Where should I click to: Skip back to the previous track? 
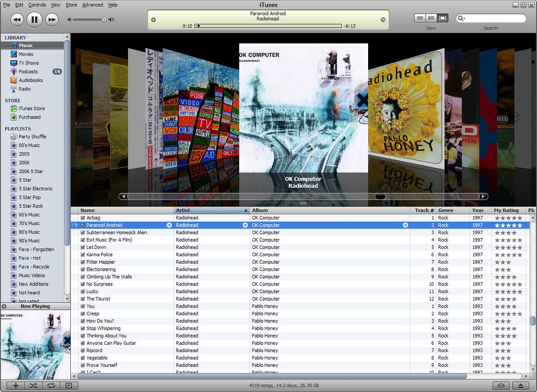pos(17,19)
